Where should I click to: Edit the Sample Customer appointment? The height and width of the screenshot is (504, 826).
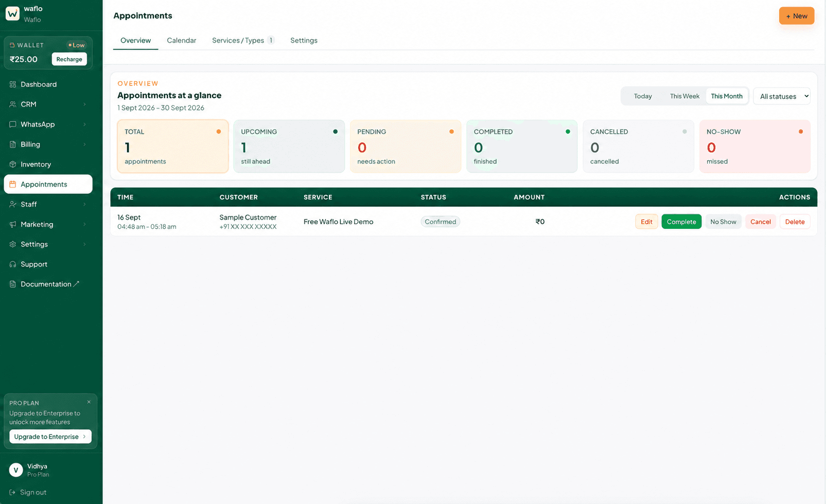[646, 222]
